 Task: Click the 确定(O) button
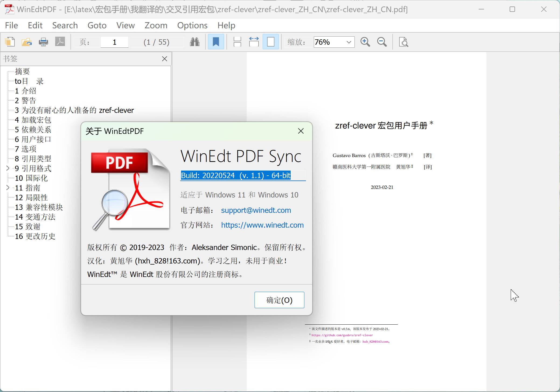tap(279, 300)
